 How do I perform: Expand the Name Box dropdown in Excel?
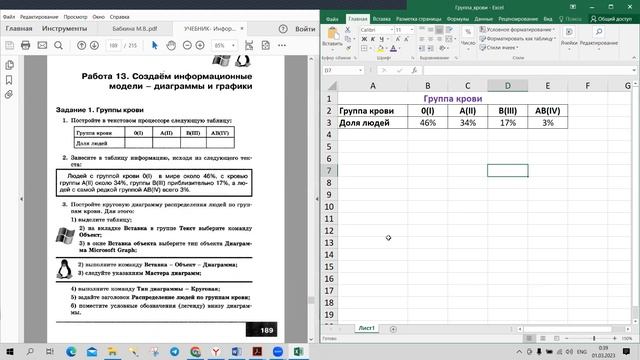point(360,70)
